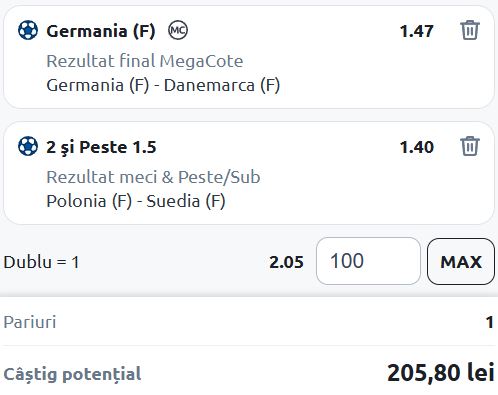Delete the Germania (F) selection with trash icon
Screen dimensions: 498x395
coord(470,30)
